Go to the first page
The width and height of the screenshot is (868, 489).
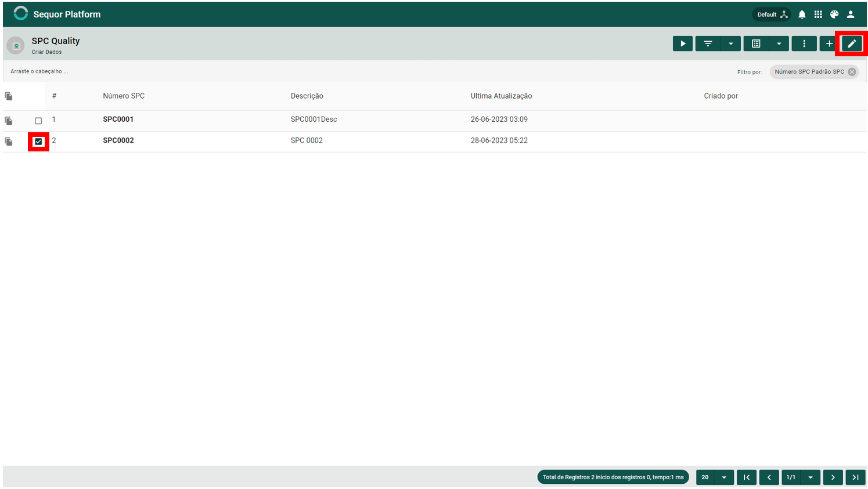[747, 477]
